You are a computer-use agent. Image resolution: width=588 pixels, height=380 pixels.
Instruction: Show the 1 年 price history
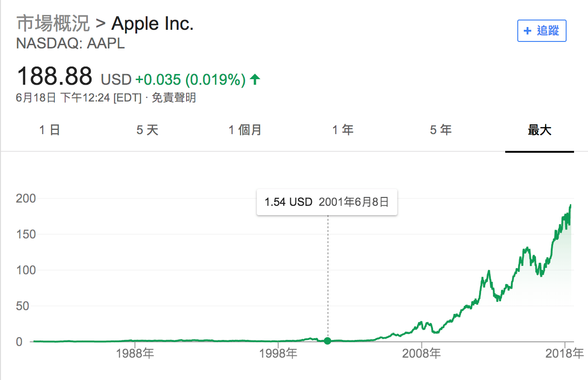tap(343, 130)
